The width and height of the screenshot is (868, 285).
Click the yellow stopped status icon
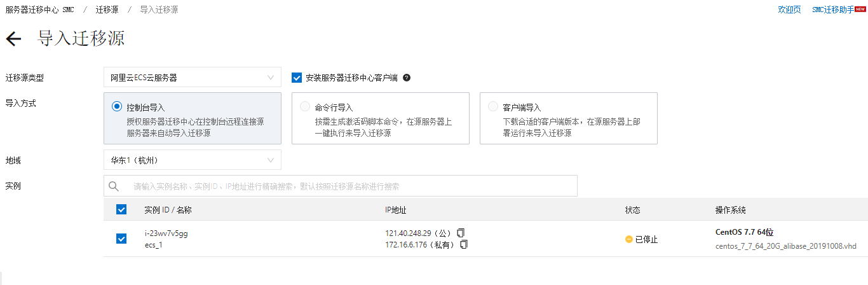[629, 239]
